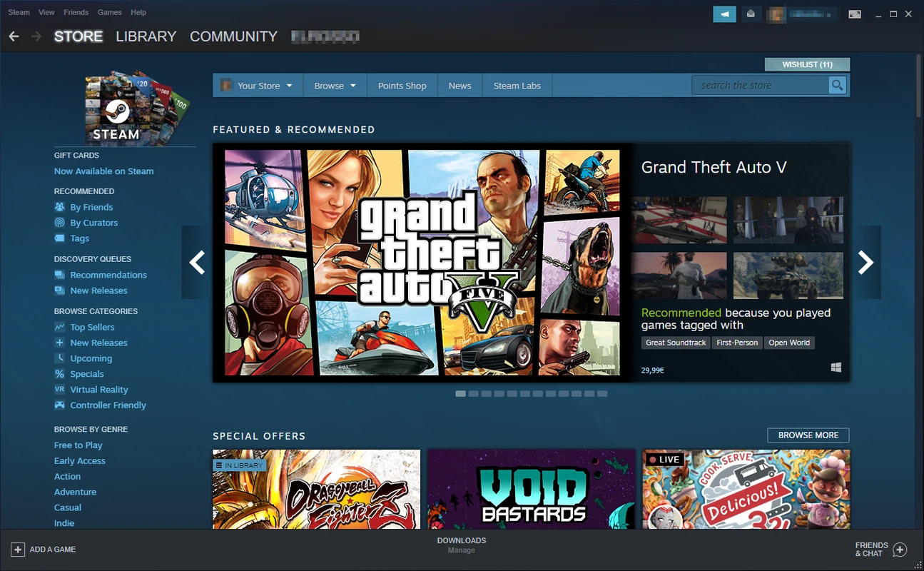Open the Top Sellers category link
The image size is (924, 571).
tap(92, 327)
